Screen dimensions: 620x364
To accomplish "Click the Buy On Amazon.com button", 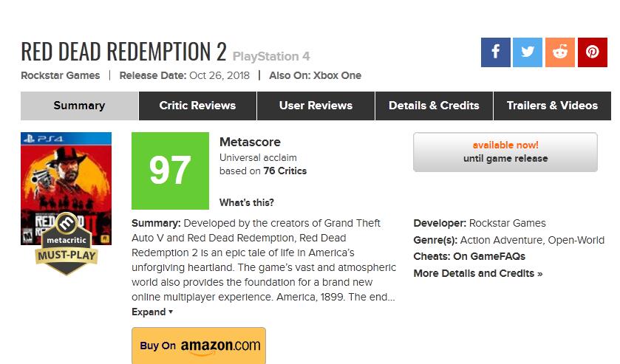I will click(199, 346).
